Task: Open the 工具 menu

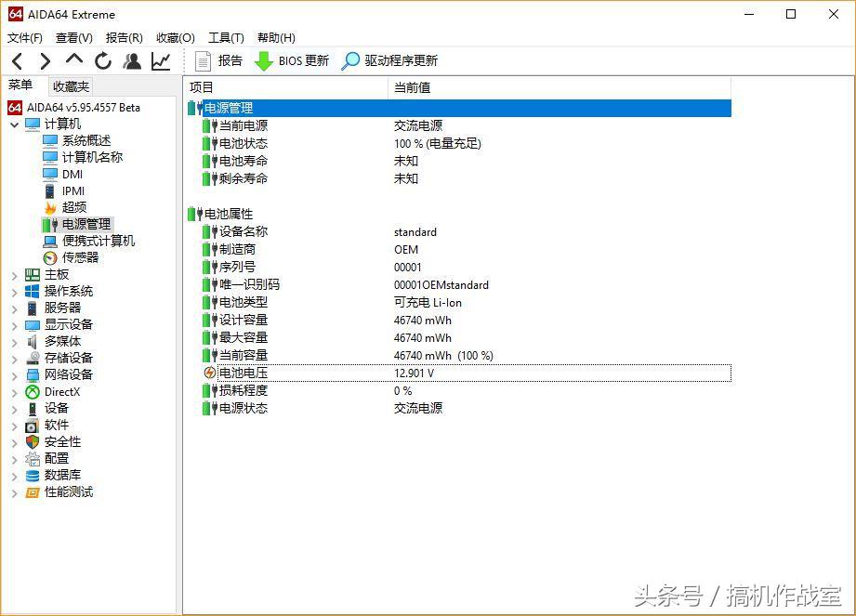Action: tap(224, 38)
